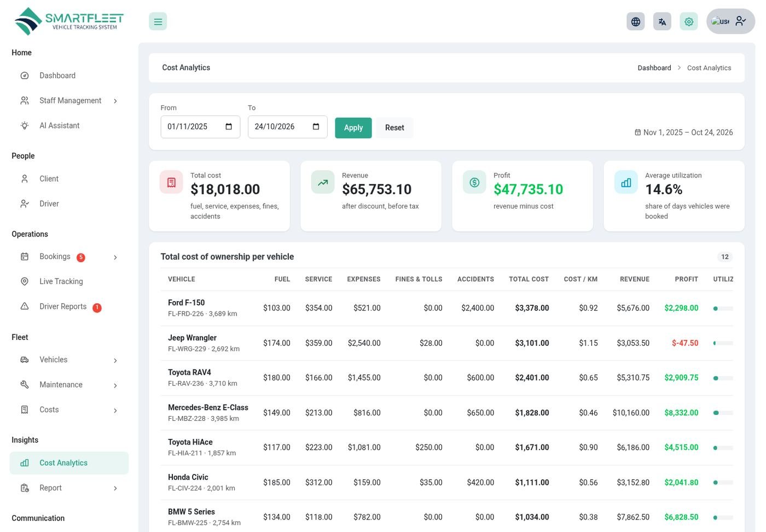This screenshot has height=532, width=766.
Task: Focus the From date input field
Action: tap(200, 126)
